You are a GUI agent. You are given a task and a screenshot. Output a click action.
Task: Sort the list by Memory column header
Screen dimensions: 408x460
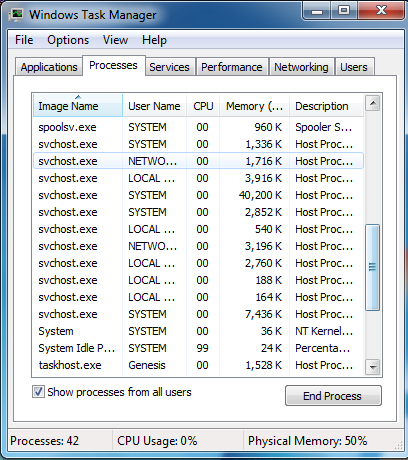point(254,106)
